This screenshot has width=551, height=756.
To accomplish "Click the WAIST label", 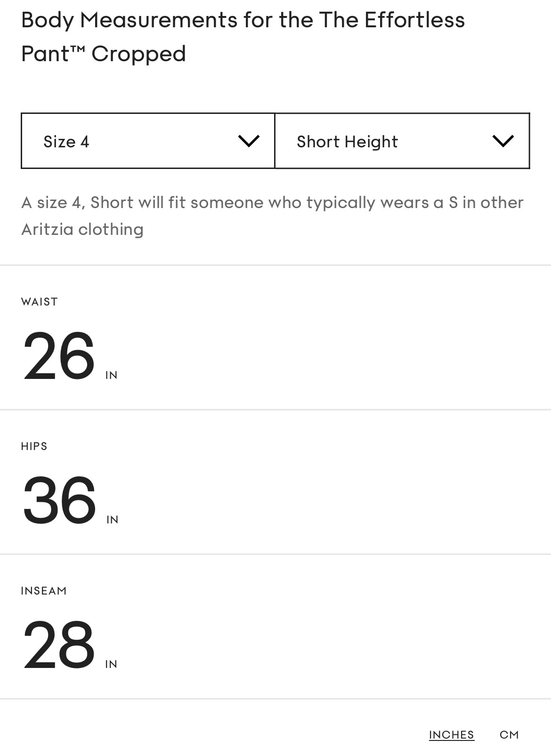I will (x=40, y=302).
